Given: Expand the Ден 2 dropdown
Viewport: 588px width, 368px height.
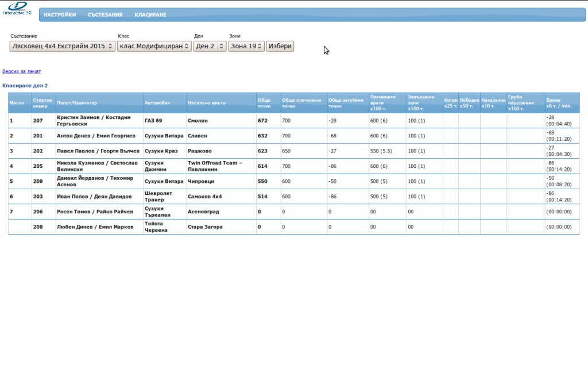Looking at the screenshot, I should coord(210,46).
